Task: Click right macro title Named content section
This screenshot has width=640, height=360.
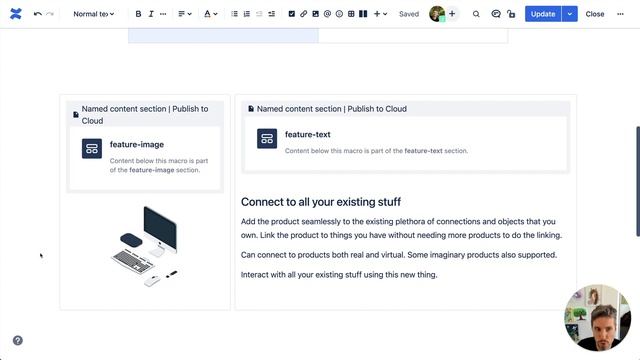Action: [x=332, y=109]
